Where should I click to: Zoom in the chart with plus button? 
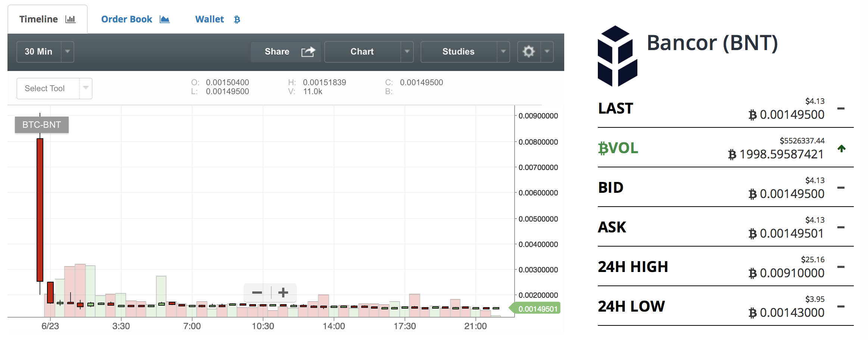pyautogui.click(x=283, y=293)
